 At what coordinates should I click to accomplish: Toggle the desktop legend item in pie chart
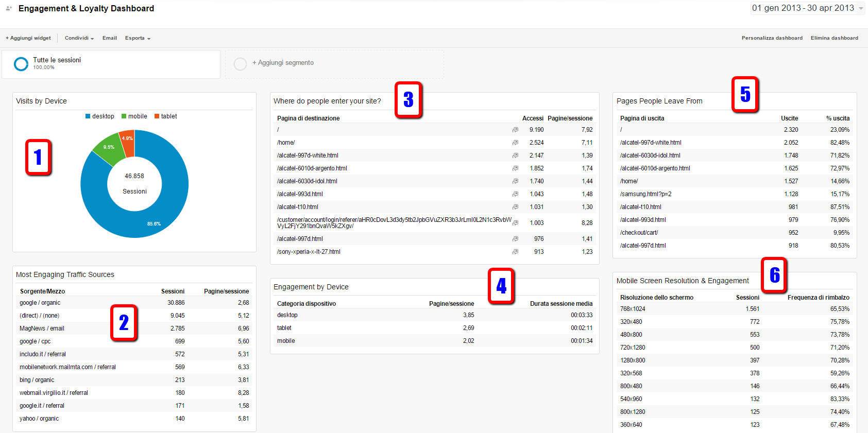click(100, 116)
